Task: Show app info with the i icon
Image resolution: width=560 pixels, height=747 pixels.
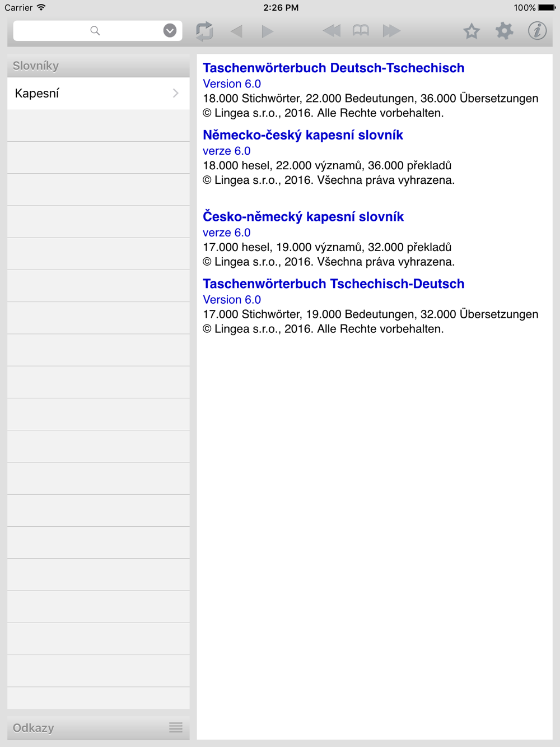Action: tap(537, 31)
